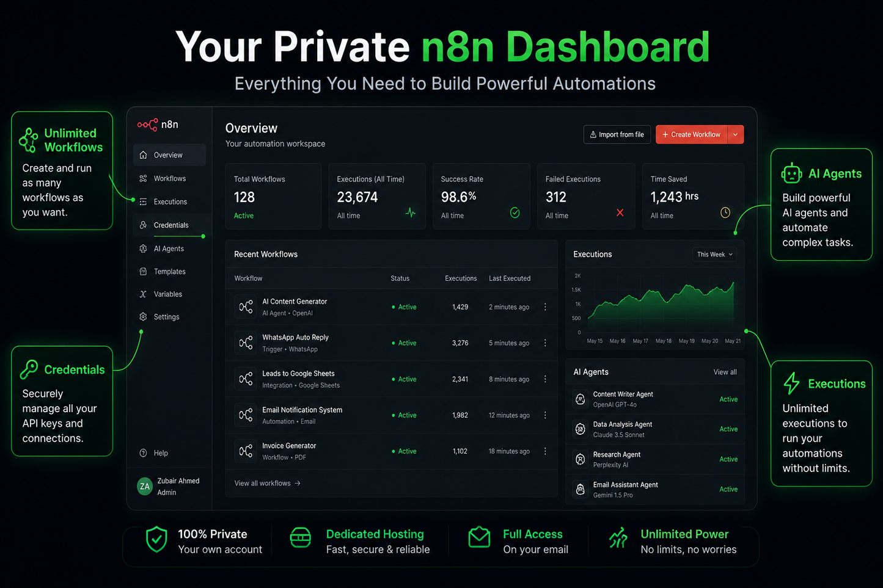
Task: Open Variables in the sidebar
Action: (169, 294)
